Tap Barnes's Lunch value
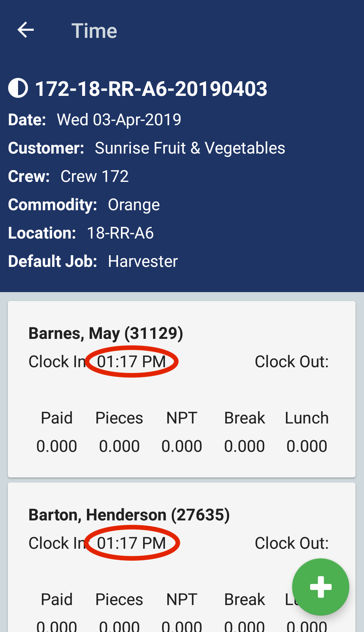This screenshot has width=364, height=632. tap(307, 446)
